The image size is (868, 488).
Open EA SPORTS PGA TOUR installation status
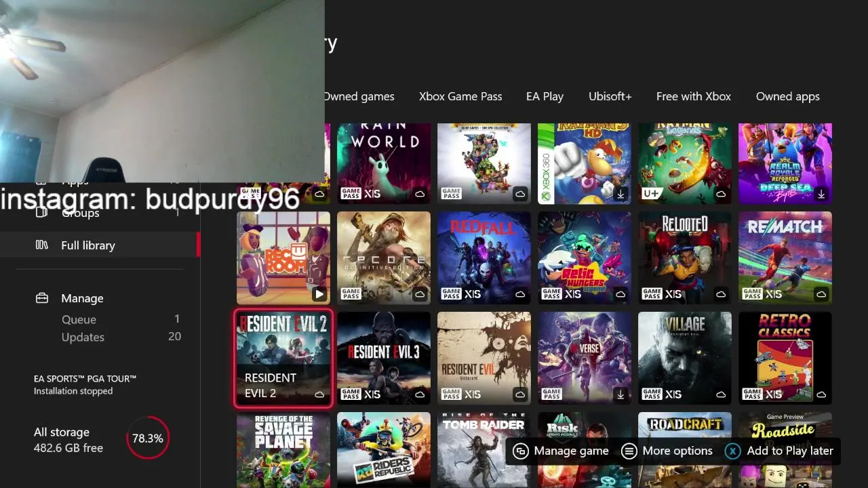[85, 384]
